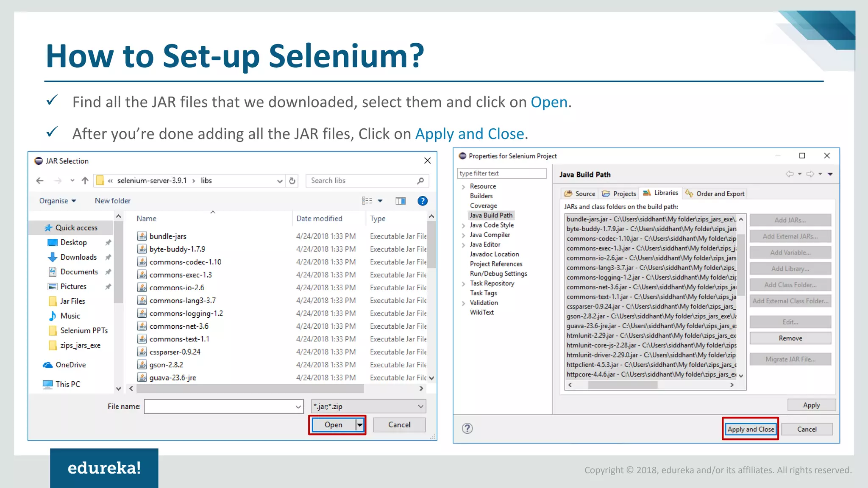
Task: Open recent locations dropdown arrow
Action: coord(72,181)
